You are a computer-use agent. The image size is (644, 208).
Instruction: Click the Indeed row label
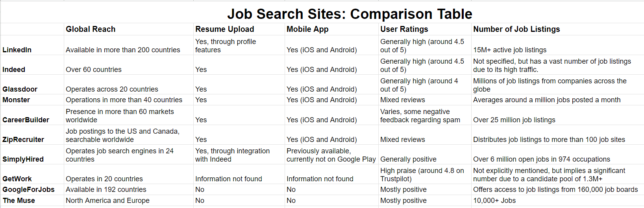click(x=14, y=70)
